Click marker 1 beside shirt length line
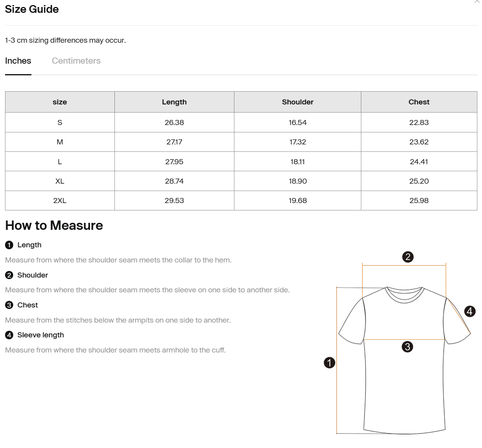The width and height of the screenshot is (482, 448). coord(329,363)
